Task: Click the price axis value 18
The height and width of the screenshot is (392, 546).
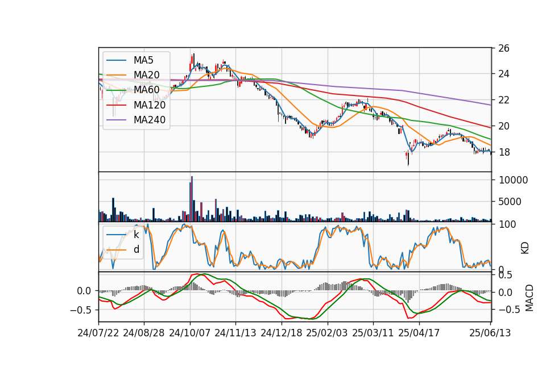Action: [x=503, y=152]
